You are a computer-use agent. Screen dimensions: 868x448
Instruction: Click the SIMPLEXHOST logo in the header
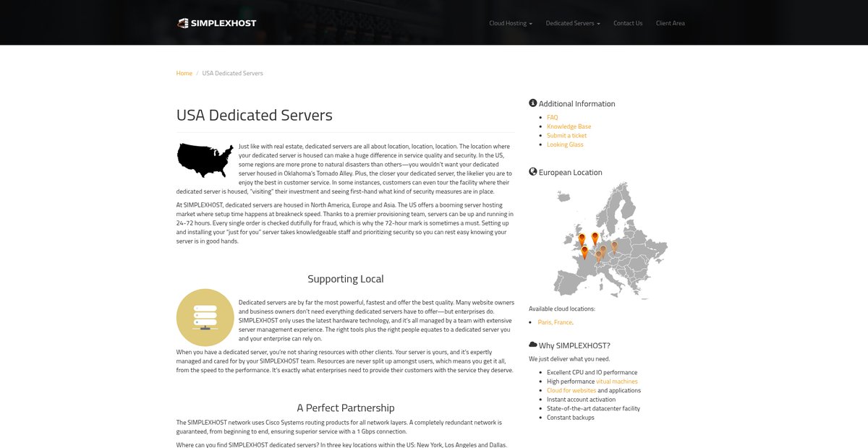click(217, 22)
